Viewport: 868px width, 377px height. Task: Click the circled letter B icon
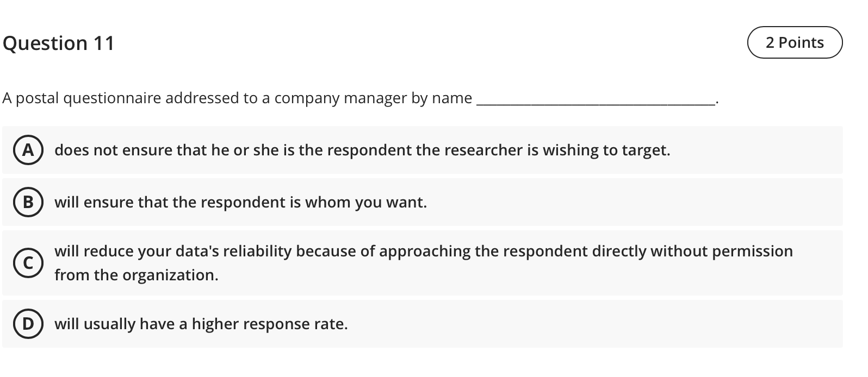pos(28,203)
